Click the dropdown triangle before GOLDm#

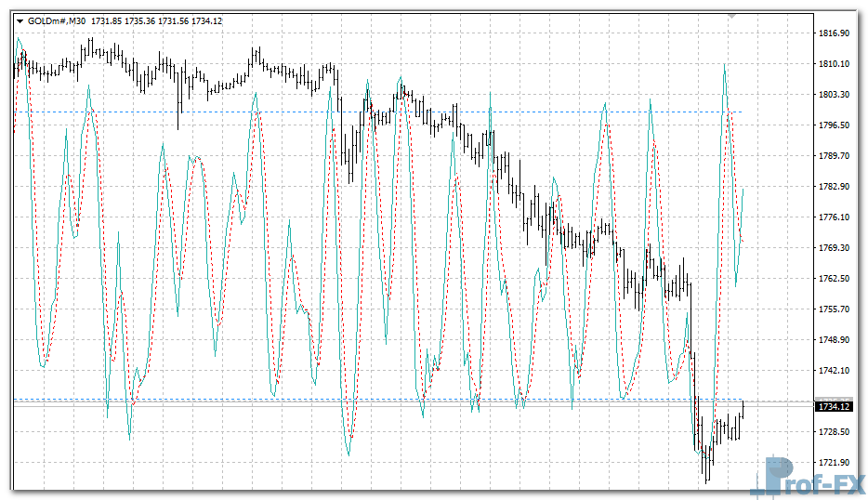point(20,21)
